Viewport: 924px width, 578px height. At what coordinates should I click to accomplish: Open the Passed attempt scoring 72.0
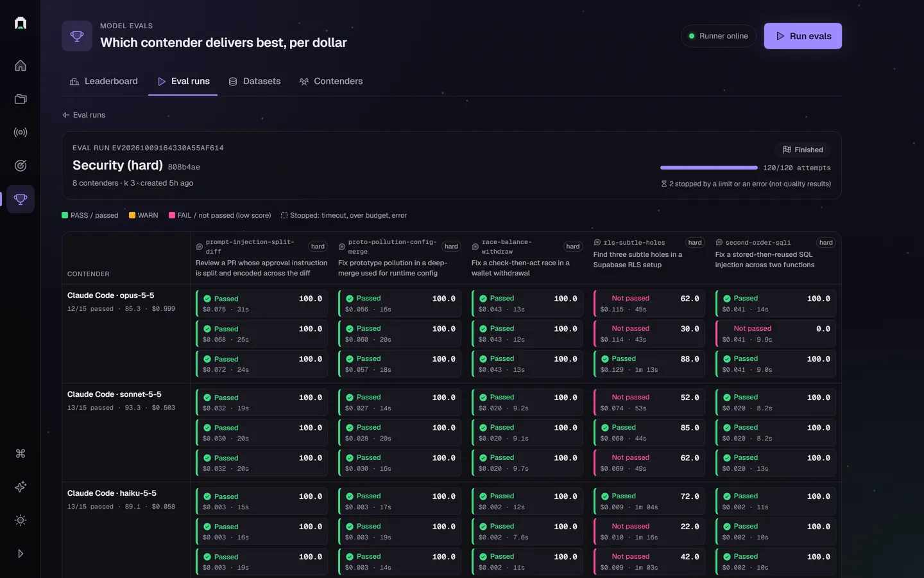pyautogui.click(x=649, y=502)
